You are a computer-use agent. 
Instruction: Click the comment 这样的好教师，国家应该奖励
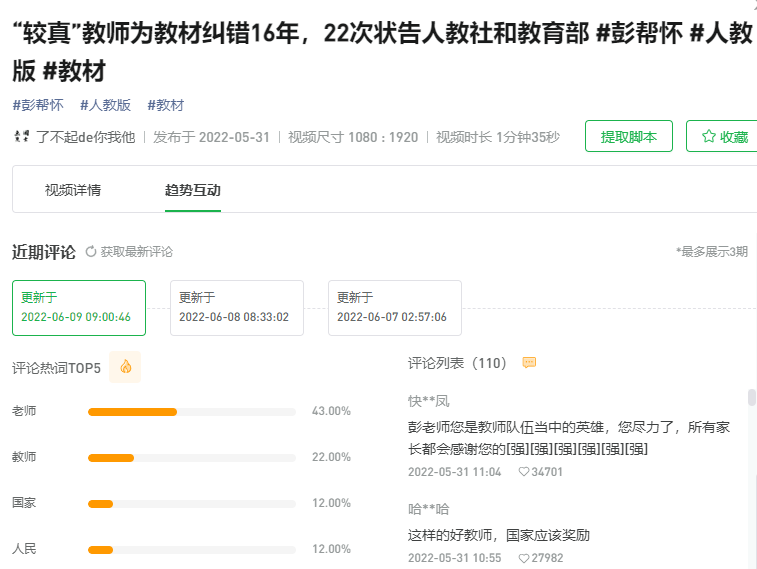click(x=499, y=535)
